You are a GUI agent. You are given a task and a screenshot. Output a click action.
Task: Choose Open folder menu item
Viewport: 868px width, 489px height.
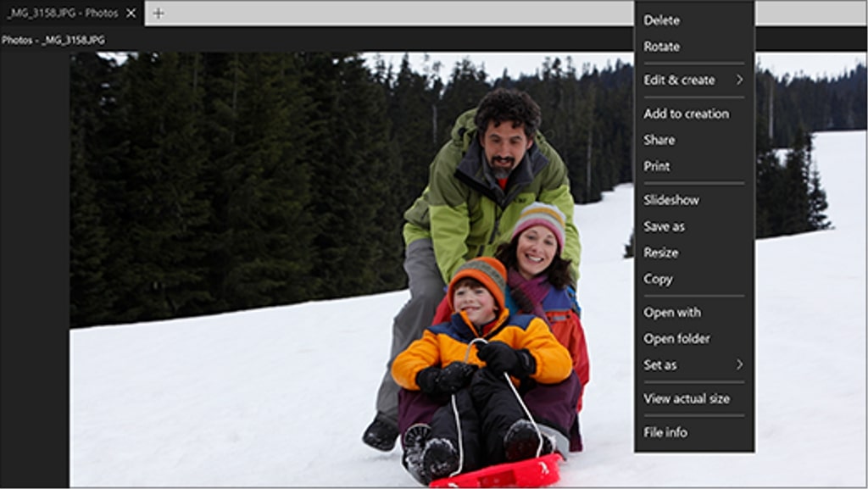pos(676,339)
